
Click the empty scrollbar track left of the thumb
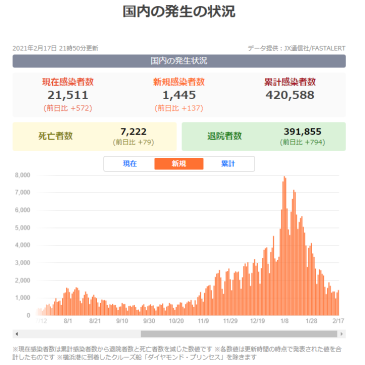click(x=80, y=334)
